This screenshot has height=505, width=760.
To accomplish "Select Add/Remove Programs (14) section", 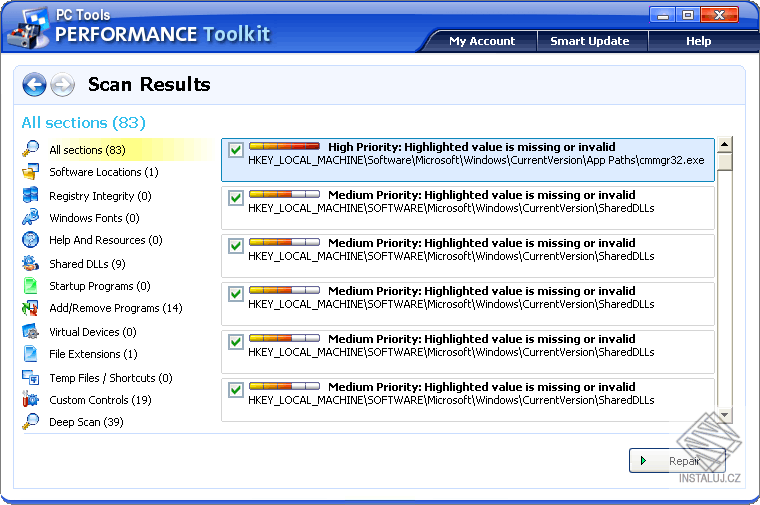I will click(x=116, y=308).
